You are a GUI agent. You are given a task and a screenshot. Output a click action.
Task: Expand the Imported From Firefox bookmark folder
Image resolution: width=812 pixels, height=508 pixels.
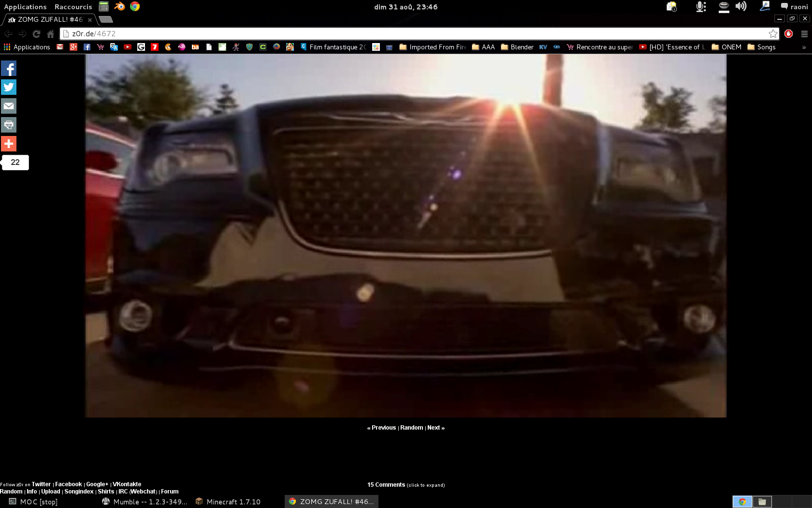tap(433, 47)
